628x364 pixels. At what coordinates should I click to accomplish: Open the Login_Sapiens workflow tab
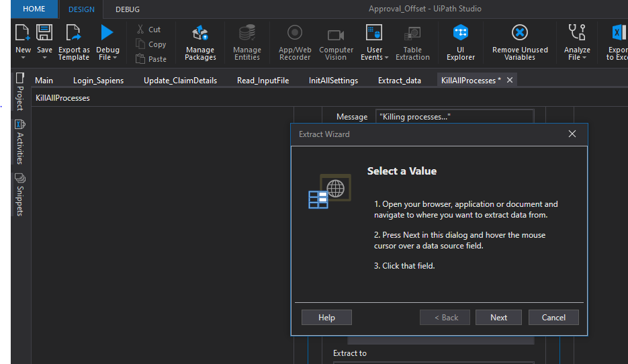(98, 80)
